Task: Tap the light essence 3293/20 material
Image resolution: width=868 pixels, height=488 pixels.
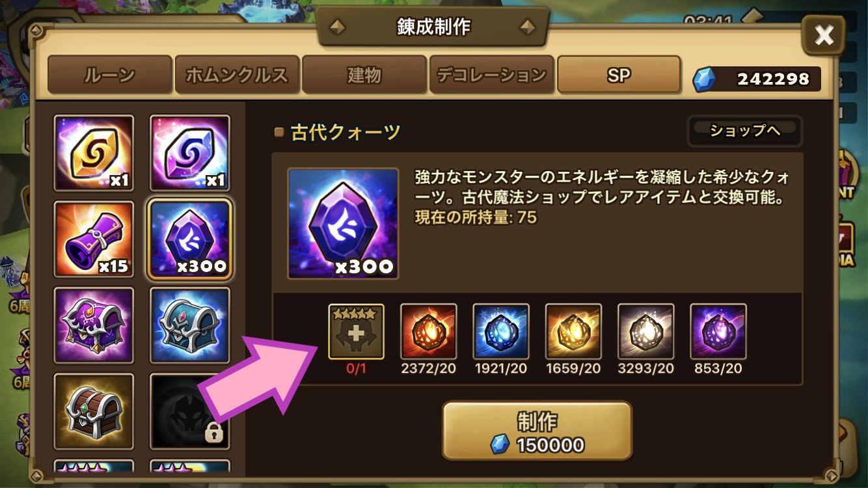Action: (645, 332)
